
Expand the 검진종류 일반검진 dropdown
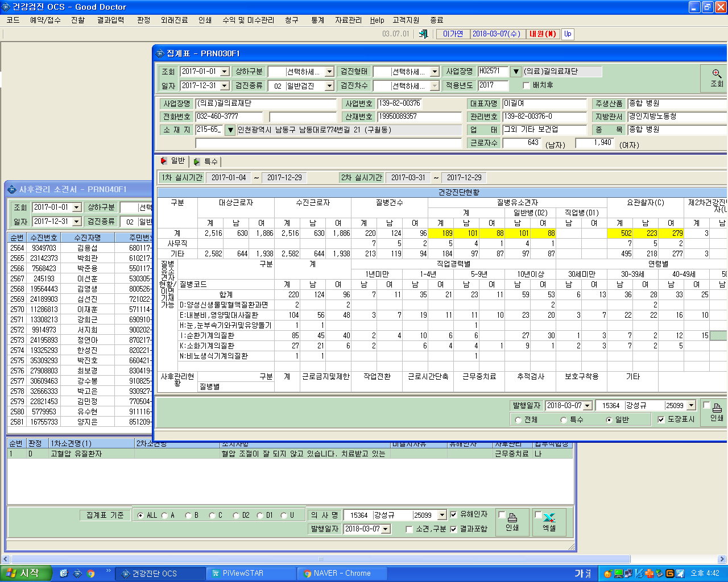[x=329, y=86]
